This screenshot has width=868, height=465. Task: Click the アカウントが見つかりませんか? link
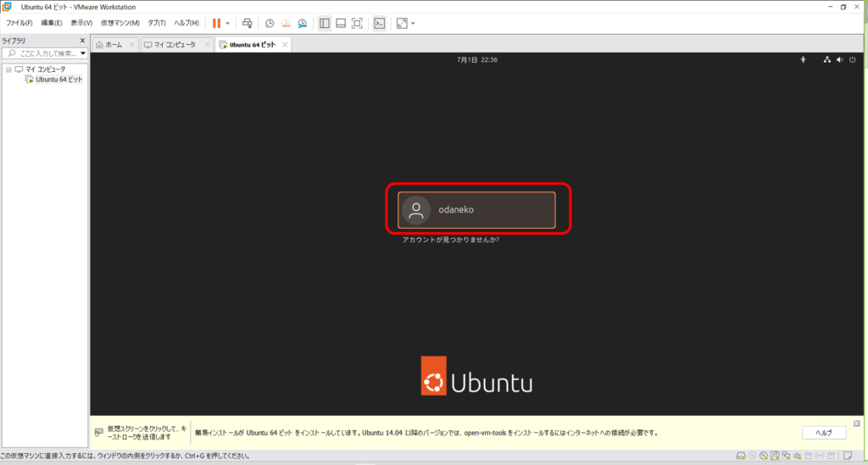point(450,241)
